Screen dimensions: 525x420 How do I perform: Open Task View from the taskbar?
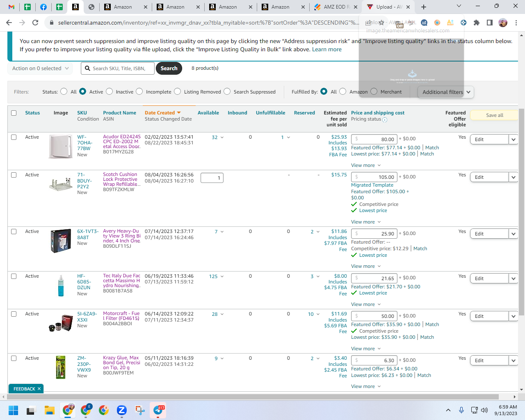31,410
